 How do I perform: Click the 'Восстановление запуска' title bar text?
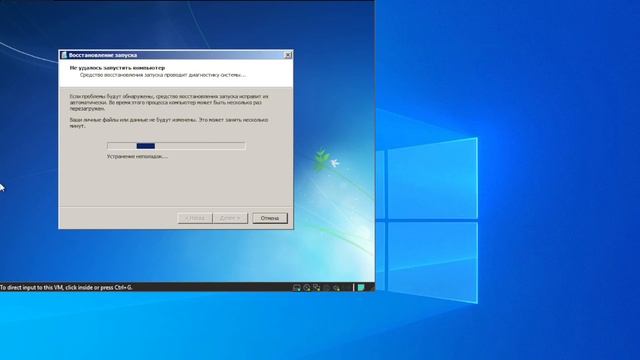pos(103,55)
